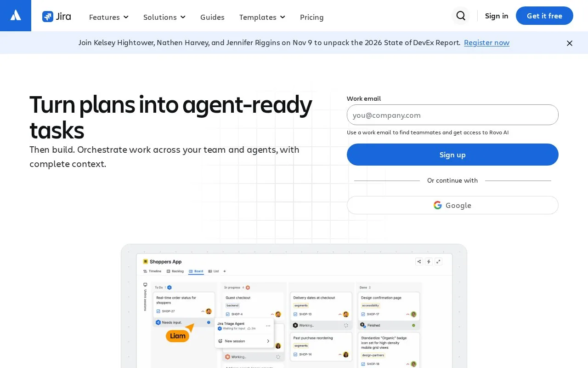Click the share icon in Shoppers App preview
Image resolution: width=588 pixels, height=368 pixels.
pos(419,261)
